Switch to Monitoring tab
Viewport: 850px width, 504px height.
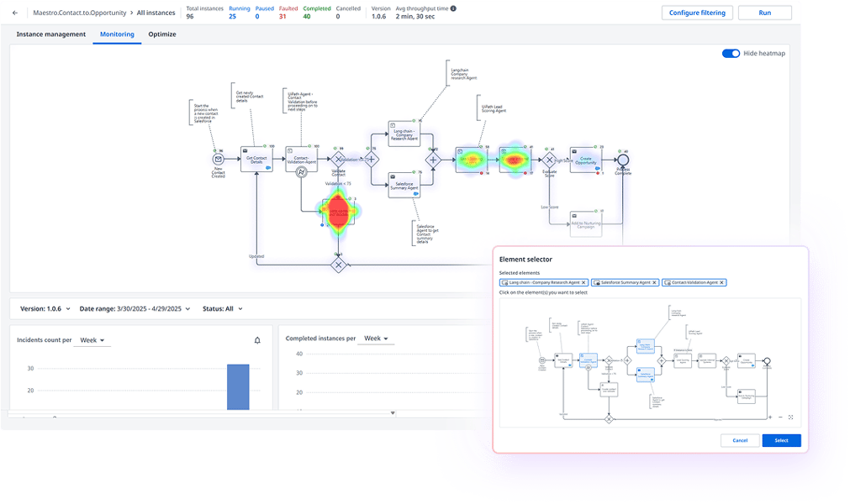117,34
